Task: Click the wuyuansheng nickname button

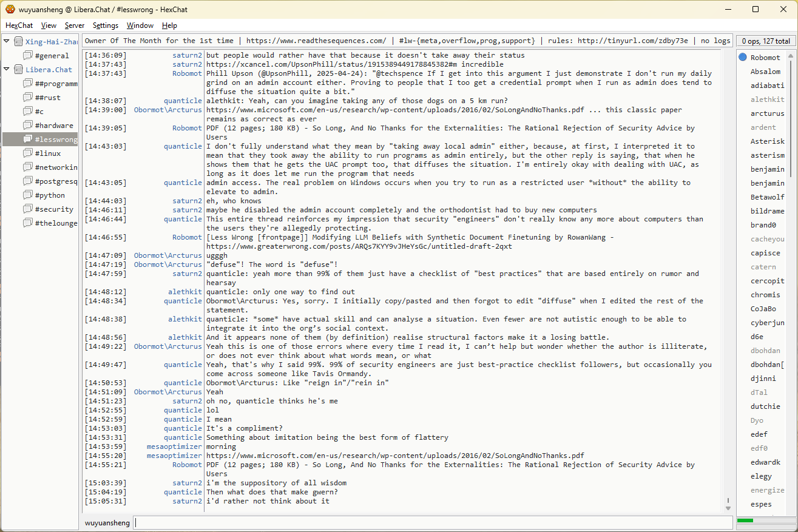Action: coord(107,522)
